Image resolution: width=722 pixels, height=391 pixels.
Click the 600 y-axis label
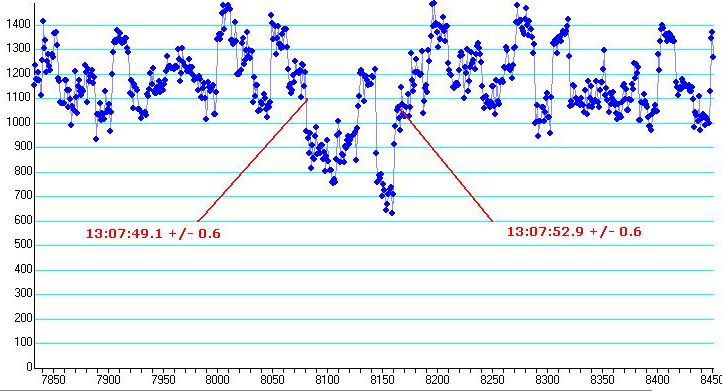tap(22, 220)
